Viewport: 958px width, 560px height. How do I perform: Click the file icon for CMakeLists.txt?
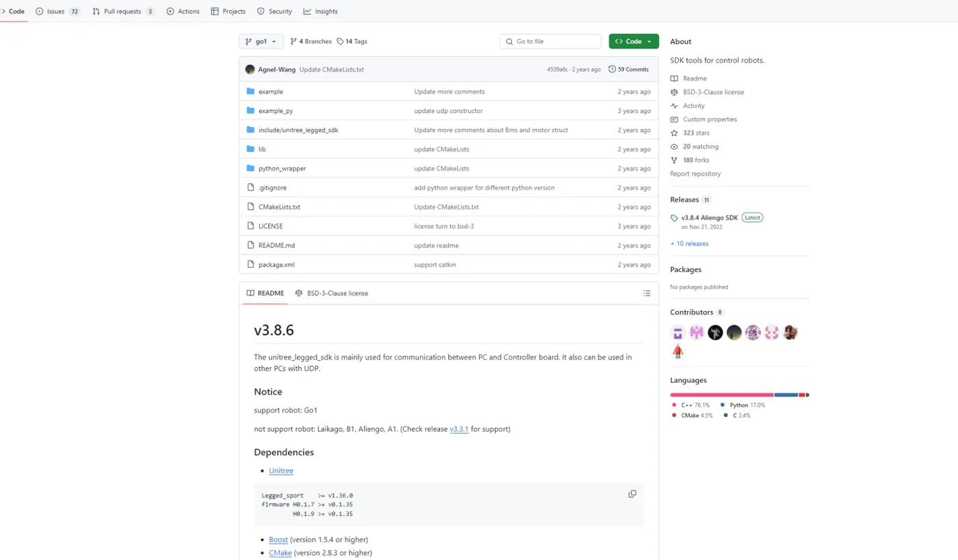pyautogui.click(x=250, y=206)
